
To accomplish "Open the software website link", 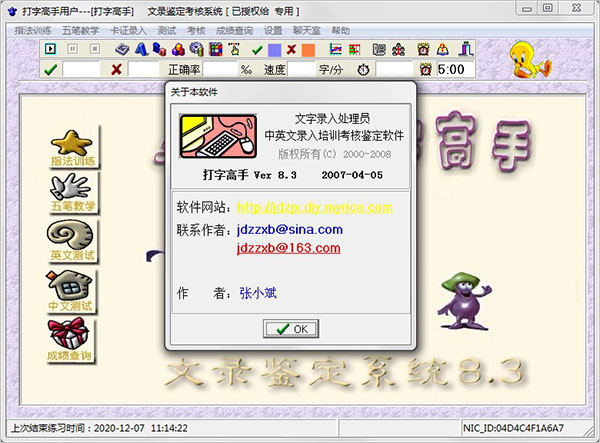I will 315,208.
